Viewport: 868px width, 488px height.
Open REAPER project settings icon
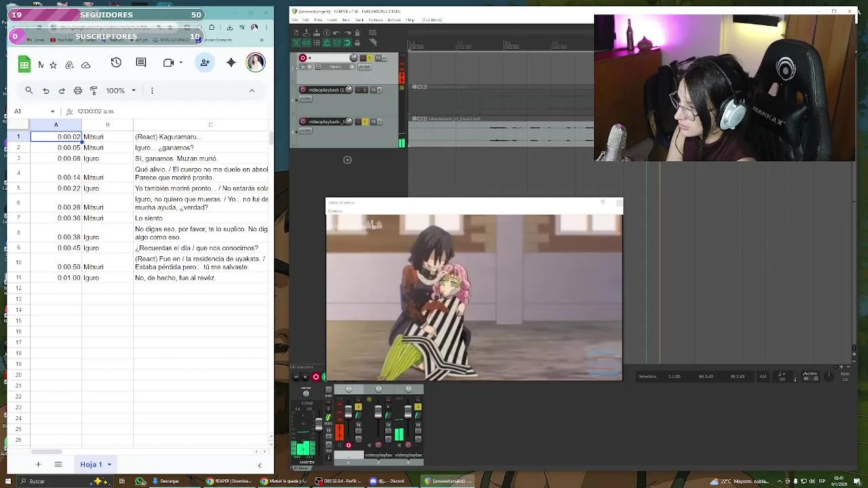(x=327, y=33)
